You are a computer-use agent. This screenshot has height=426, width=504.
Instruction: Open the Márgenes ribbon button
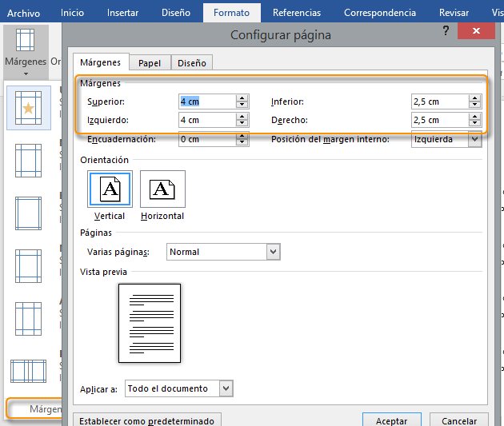[26, 52]
